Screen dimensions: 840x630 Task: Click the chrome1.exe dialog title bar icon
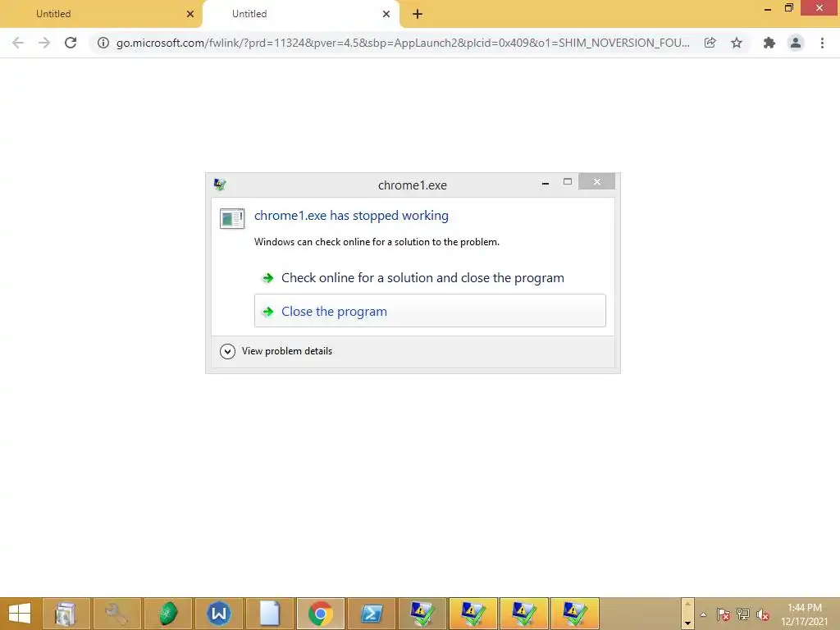[220, 185]
